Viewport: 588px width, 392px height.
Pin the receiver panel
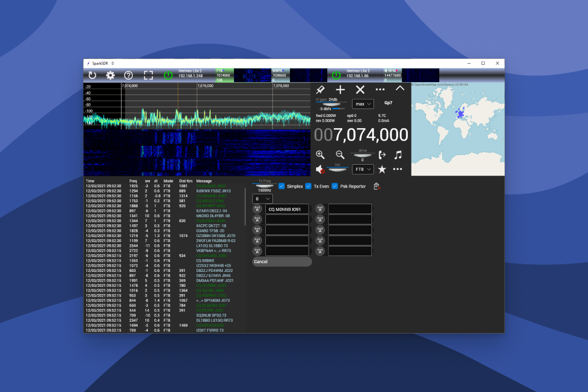click(320, 89)
